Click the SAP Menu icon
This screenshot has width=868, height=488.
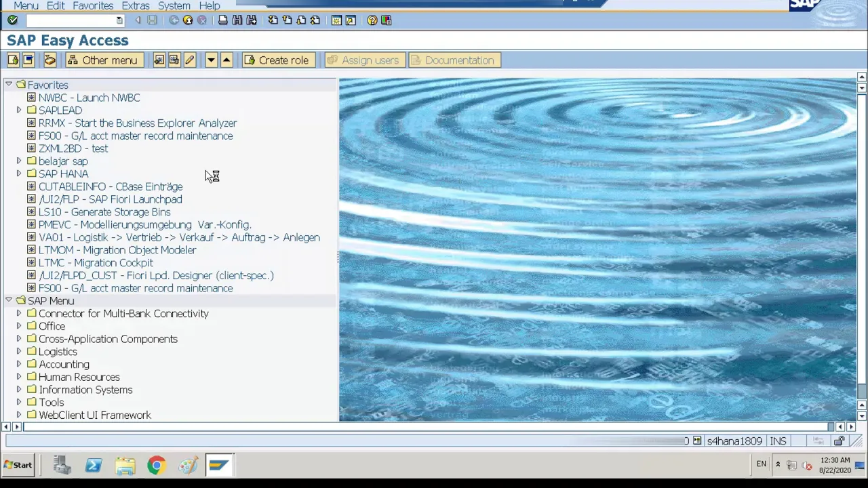[x=28, y=60]
